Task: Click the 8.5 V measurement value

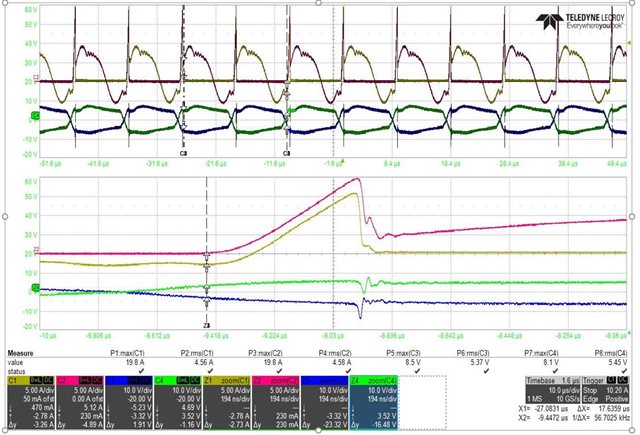Action: [413, 362]
